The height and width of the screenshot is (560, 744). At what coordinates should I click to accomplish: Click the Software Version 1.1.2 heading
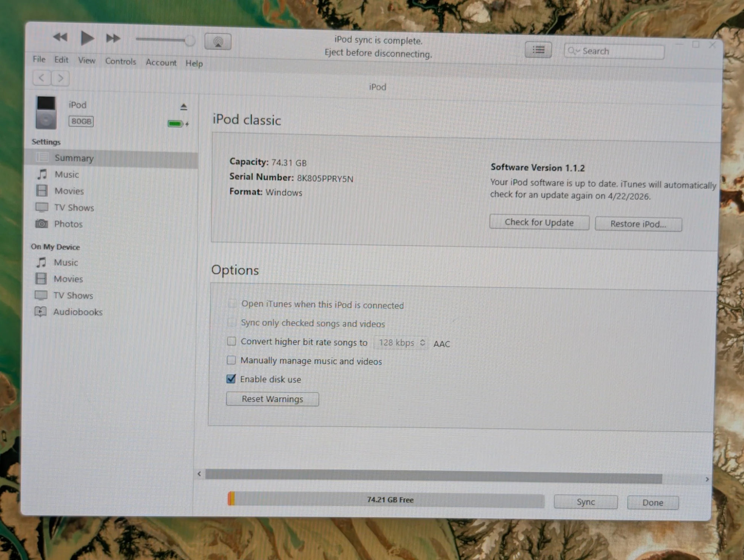coord(538,168)
